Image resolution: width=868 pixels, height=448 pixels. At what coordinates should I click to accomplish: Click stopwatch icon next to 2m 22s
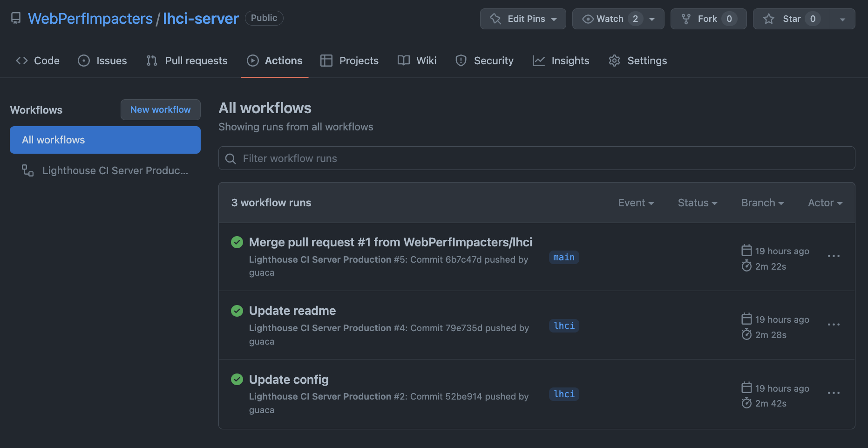point(746,266)
